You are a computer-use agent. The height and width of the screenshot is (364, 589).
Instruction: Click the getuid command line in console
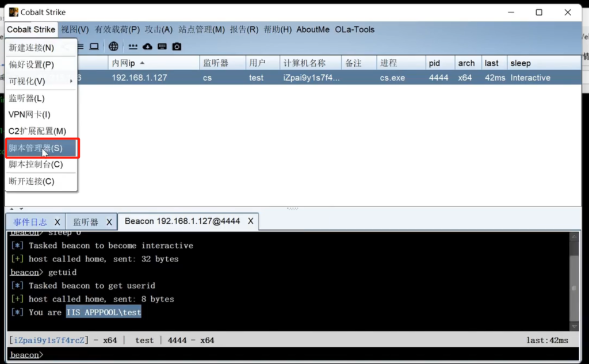44,273
